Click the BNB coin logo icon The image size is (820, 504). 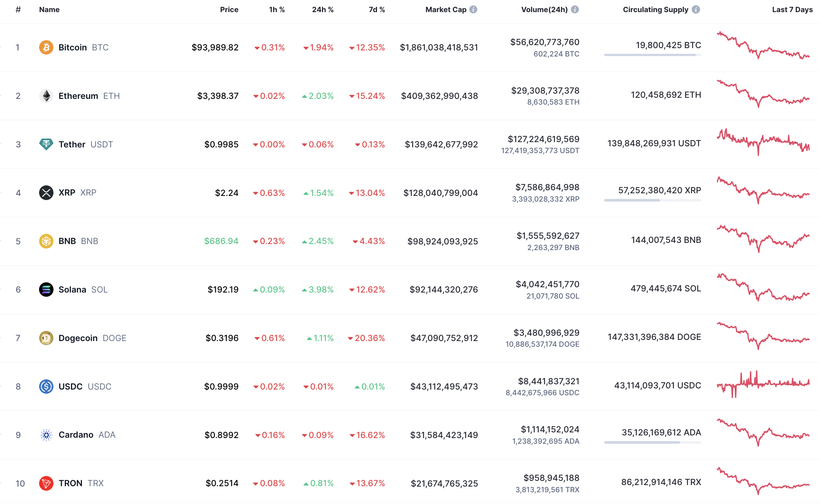tap(46, 241)
